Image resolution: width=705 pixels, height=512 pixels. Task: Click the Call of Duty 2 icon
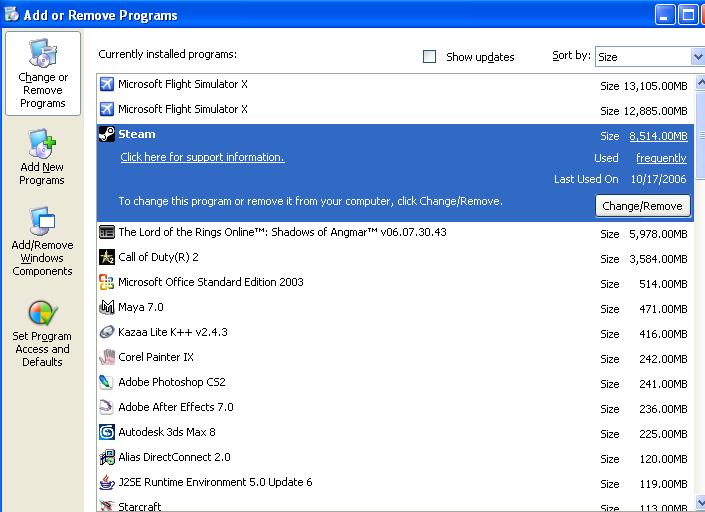tap(107, 257)
